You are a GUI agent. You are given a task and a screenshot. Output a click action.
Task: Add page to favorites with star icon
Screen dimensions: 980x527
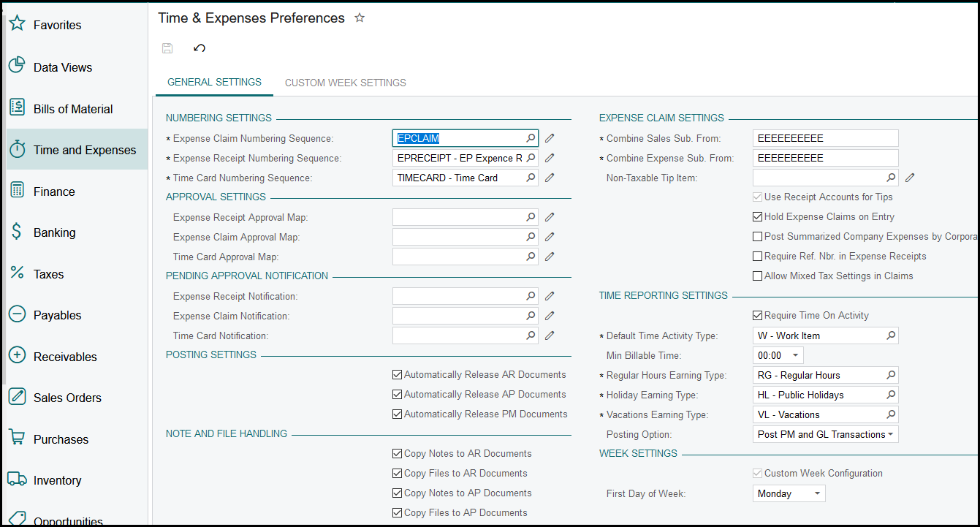[360, 18]
